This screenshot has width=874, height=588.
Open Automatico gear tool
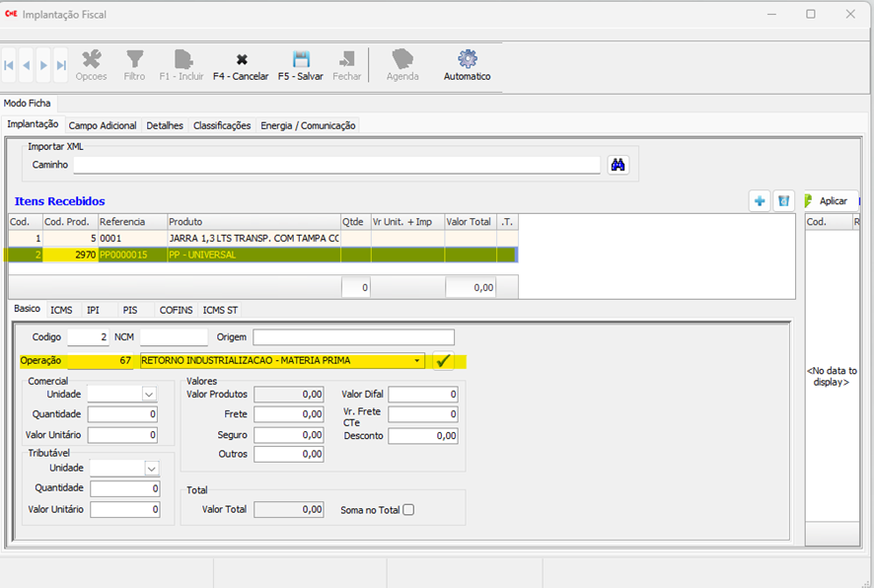(467, 60)
